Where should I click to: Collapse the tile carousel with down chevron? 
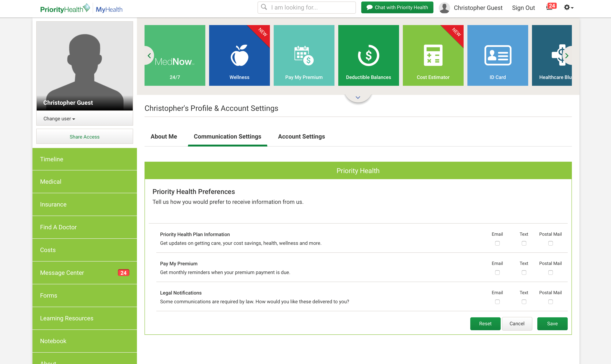point(358,98)
